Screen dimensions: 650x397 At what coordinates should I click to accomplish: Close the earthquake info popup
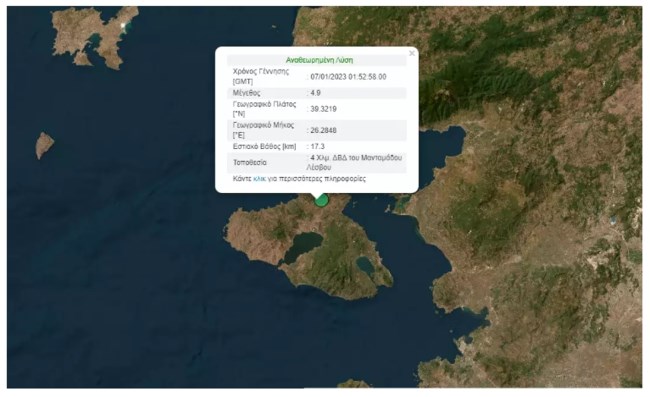point(412,53)
